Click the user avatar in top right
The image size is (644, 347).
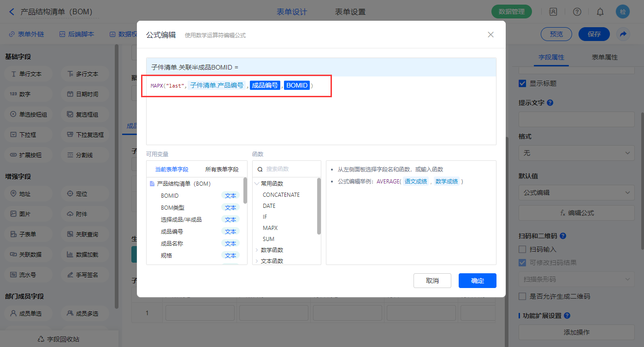pyautogui.click(x=622, y=12)
